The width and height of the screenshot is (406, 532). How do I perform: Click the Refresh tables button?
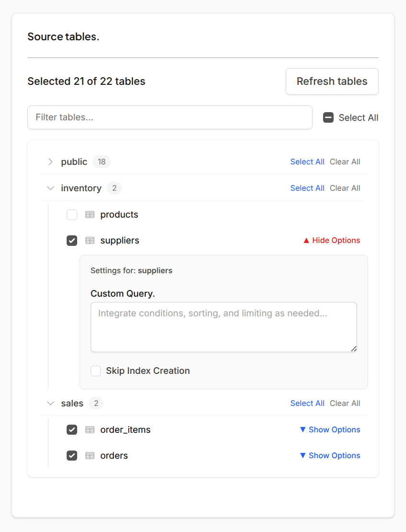[x=332, y=81]
